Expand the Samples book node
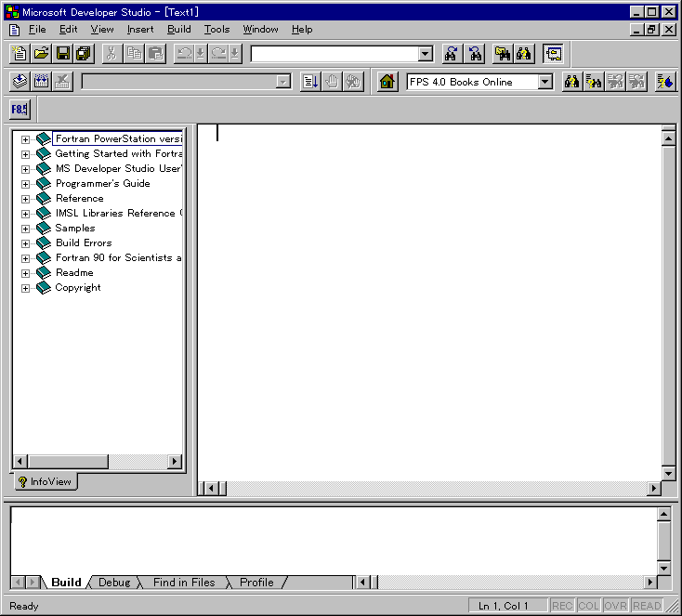 (25, 229)
